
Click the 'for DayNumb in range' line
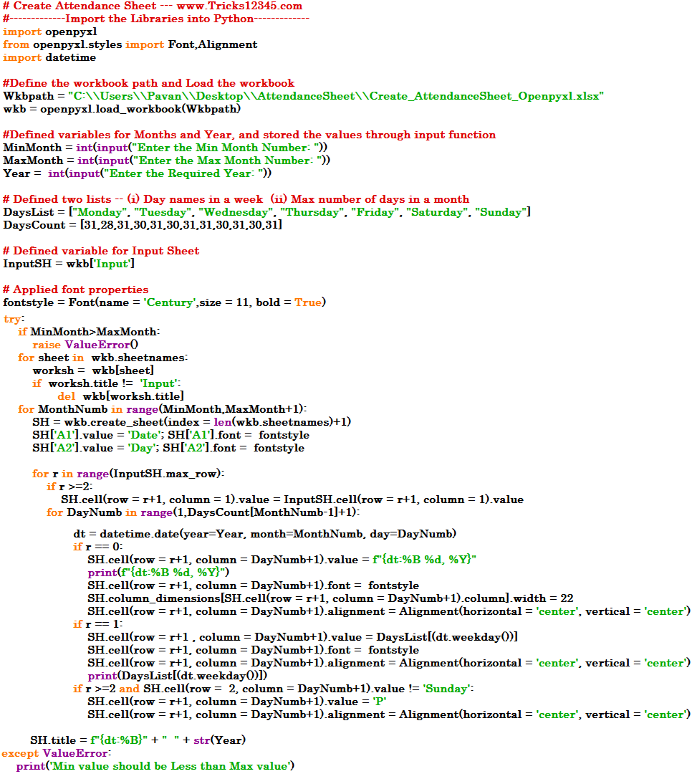coord(203,512)
